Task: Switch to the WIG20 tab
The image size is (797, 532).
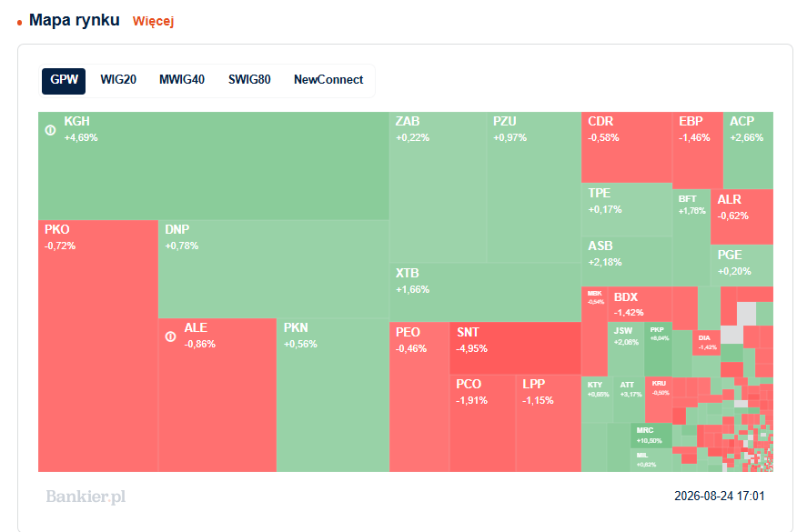Action: point(118,80)
